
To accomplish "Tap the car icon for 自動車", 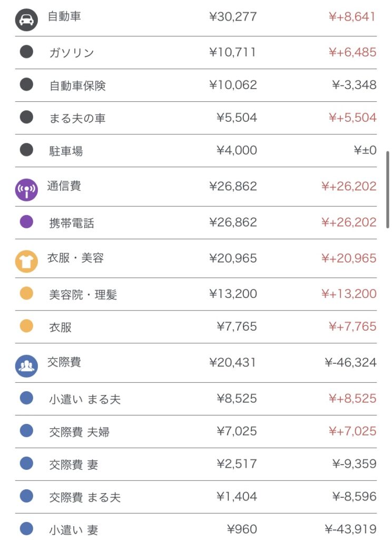I will point(26,20).
